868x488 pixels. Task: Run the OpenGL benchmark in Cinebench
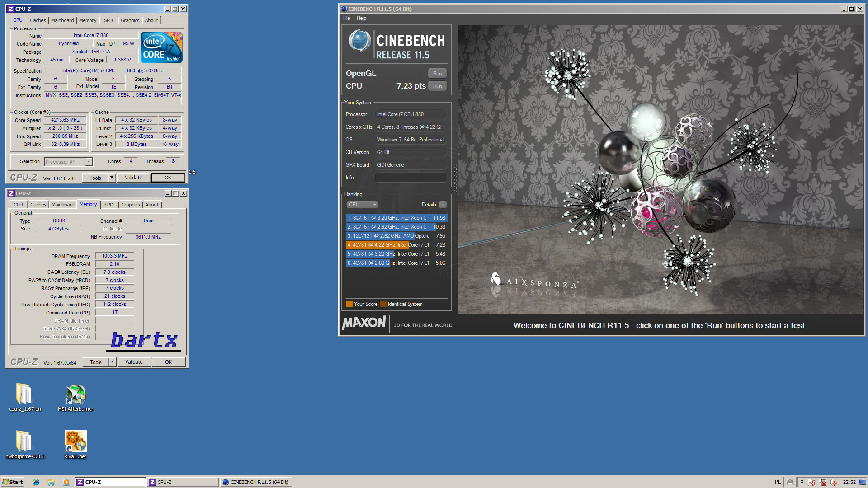(x=438, y=74)
